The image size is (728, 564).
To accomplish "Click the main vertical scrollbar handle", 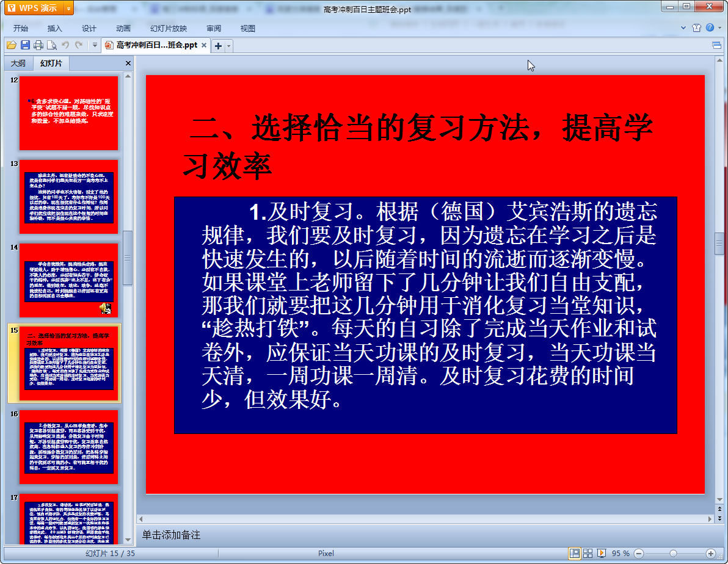I will click(x=719, y=243).
